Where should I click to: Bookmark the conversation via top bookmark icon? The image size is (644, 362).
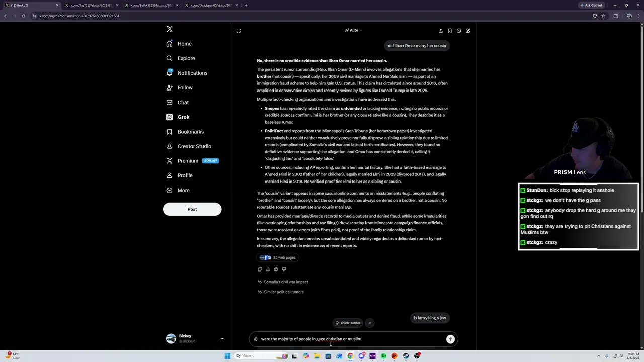(450, 31)
